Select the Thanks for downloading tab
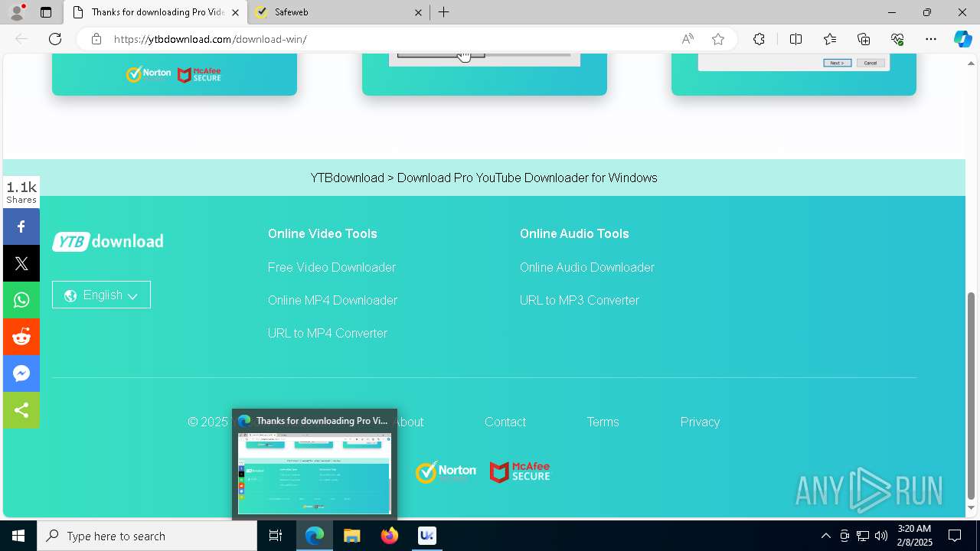 click(155, 12)
